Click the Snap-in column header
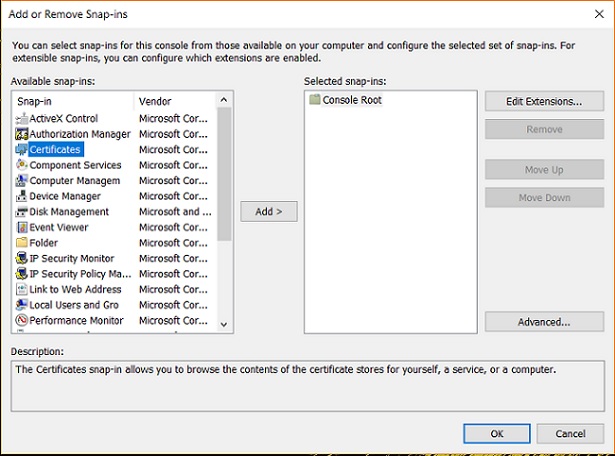615x456 pixels. coord(73,102)
